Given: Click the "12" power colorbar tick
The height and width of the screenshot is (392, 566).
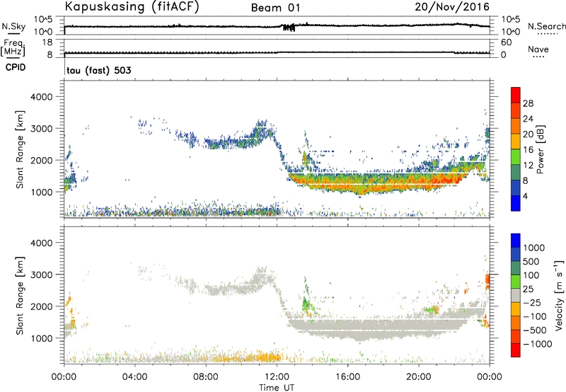Looking at the screenshot, I should (x=528, y=166).
